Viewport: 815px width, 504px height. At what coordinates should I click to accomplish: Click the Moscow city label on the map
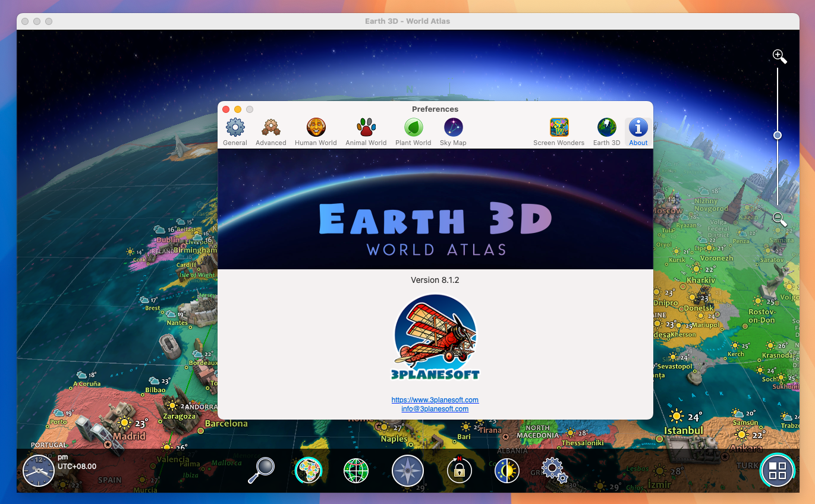pyautogui.click(x=667, y=211)
